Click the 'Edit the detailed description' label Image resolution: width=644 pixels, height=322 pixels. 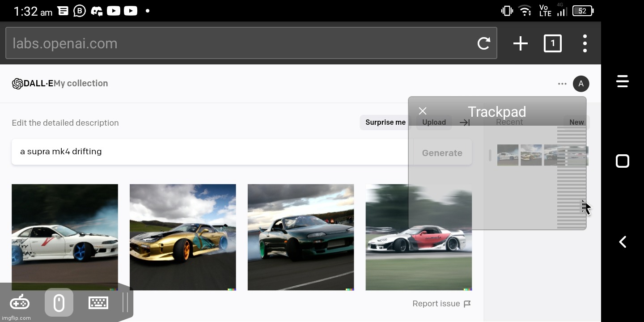pyautogui.click(x=65, y=123)
